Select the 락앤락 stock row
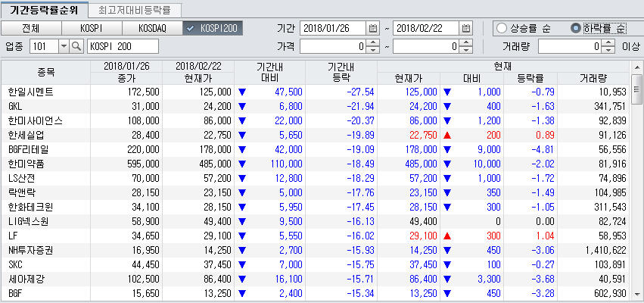Viewport: 644px width, 303px height. (x=315, y=193)
